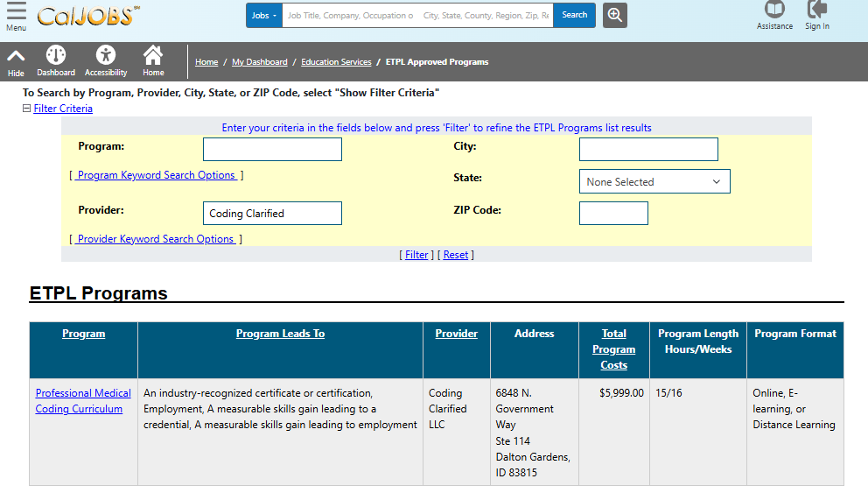The height and width of the screenshot is (500, 868).
Task: Click the Reset link
Action: pos(456,255)
